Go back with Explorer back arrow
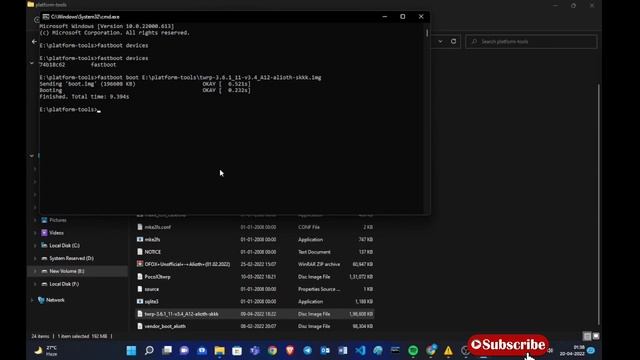Image resolution: width=640 pixels, height=360 pixels. (34, 41)
